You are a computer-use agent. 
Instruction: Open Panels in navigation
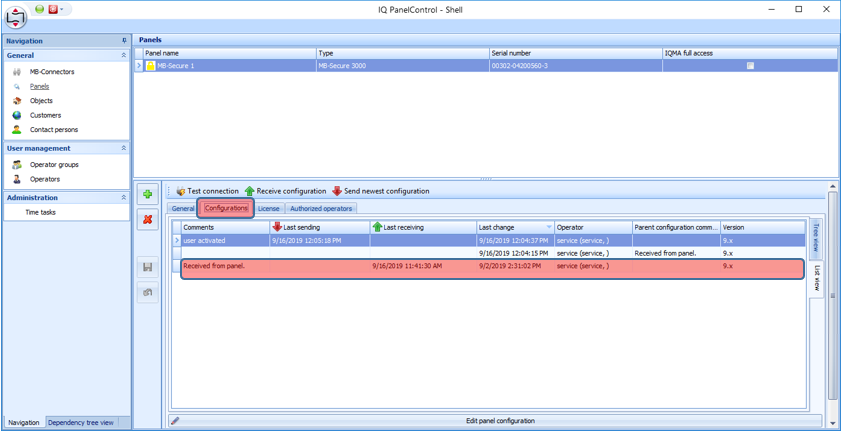click(39, 86)
